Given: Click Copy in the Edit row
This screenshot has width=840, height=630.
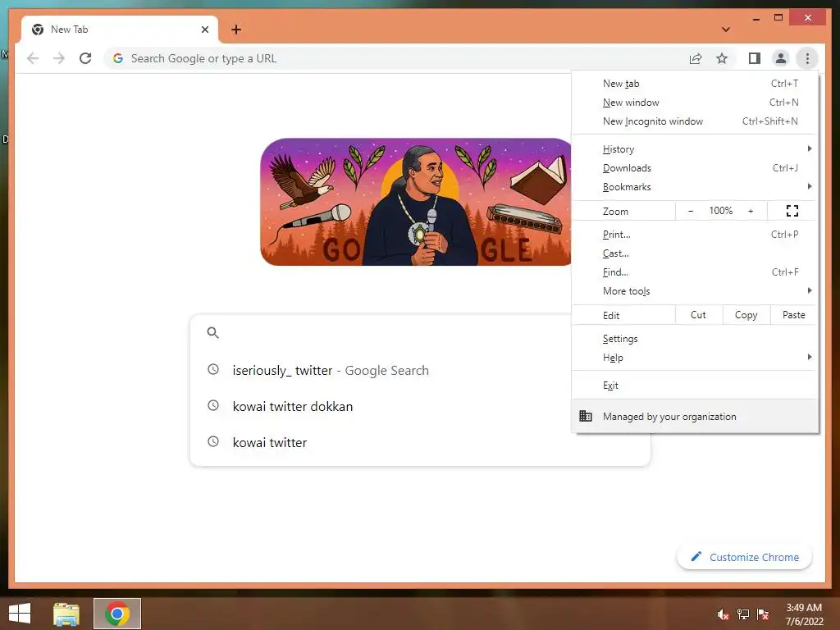Looking at the screenshot, I should (x=746, y=315).
